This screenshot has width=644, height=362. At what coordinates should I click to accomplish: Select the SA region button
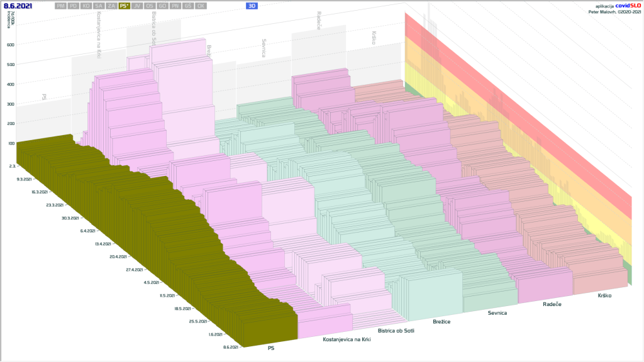pyautogui.click(x=99, y=6)
